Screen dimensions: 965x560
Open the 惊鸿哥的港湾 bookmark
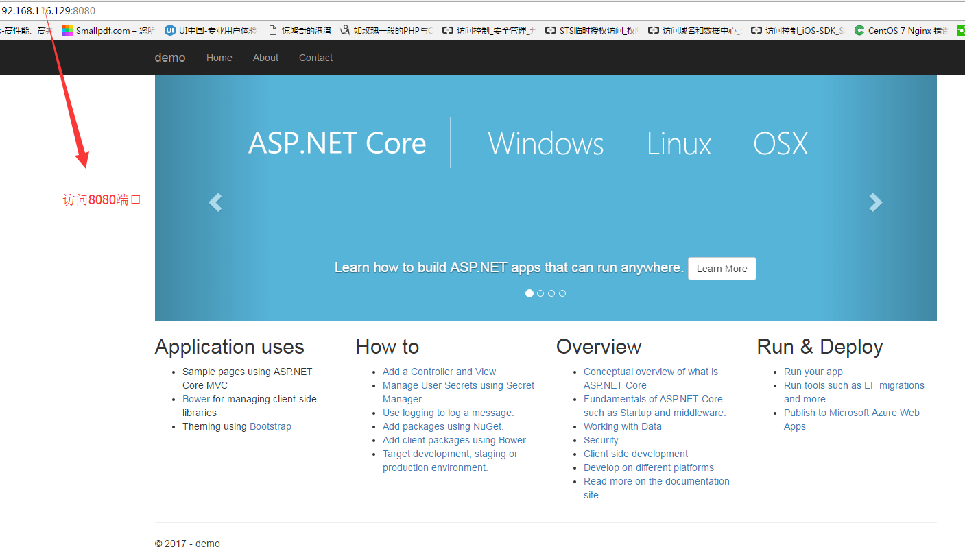click(x=304, y=29)
